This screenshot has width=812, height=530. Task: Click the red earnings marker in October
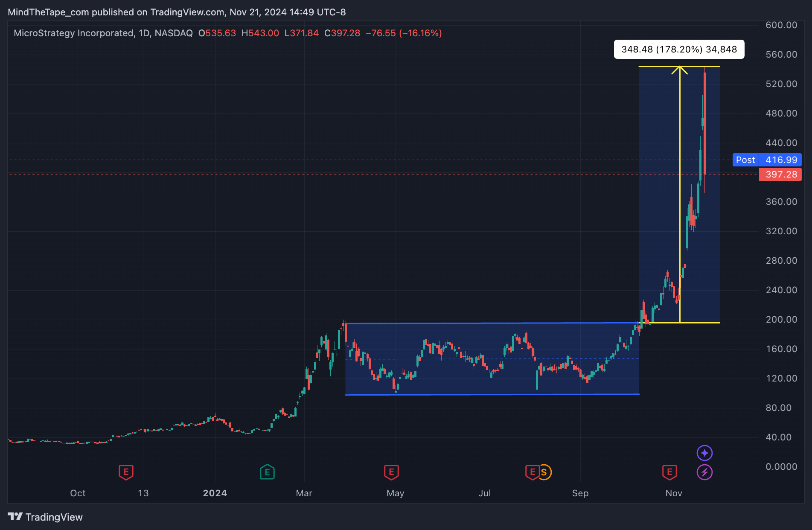click(126, 472)
